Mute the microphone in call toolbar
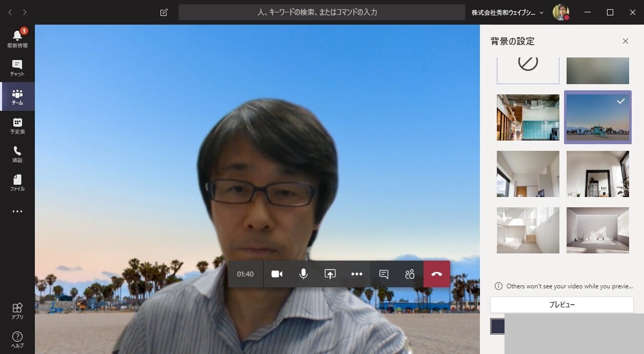This screenshot has width=644, height=354. click(x=304, y=274)
